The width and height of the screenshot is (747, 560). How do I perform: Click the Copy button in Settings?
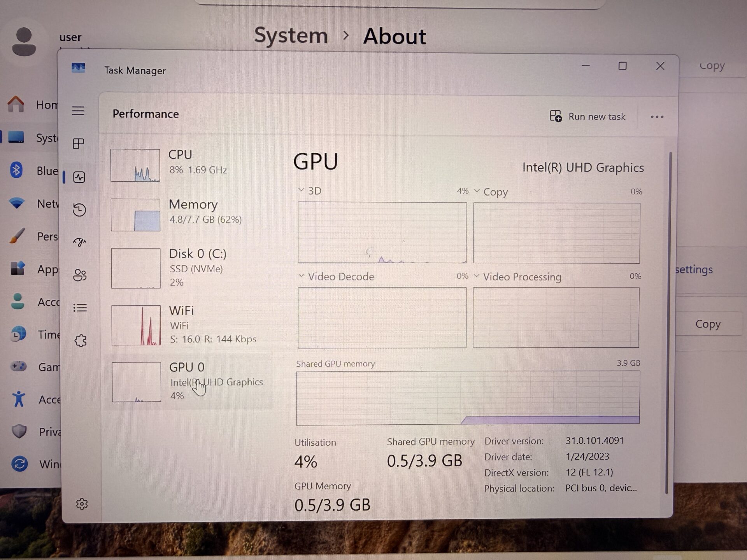(708, 324)
